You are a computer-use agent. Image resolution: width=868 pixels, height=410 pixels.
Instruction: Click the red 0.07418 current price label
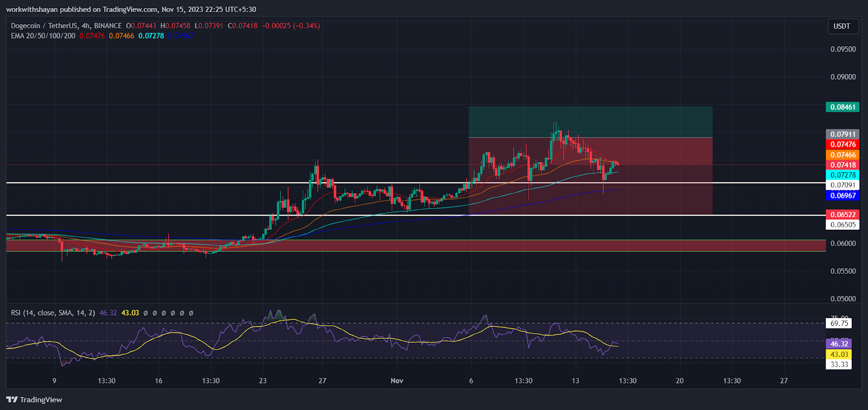[x=843, y=165]
